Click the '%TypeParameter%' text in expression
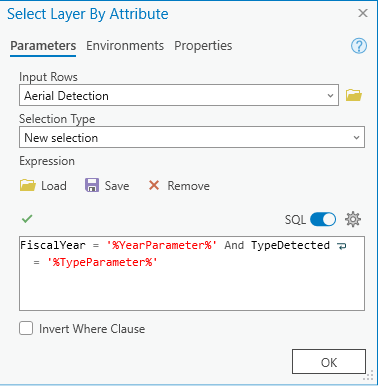 [102, 262]
